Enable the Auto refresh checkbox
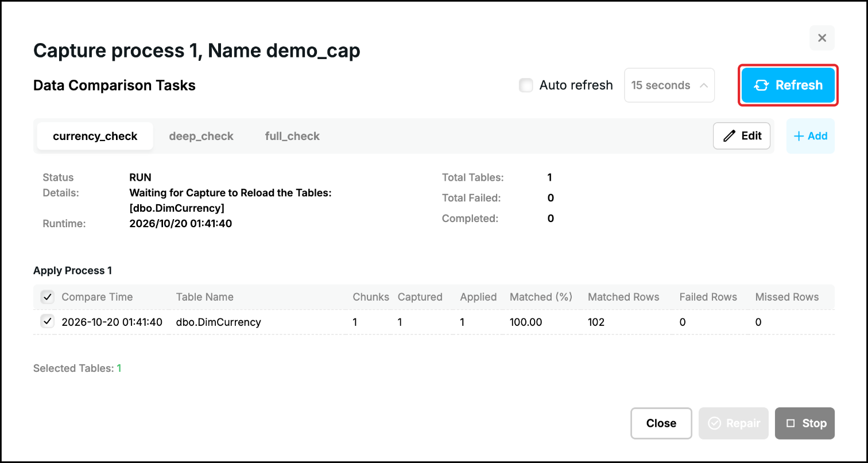 pyautogui.click(x=526, y=85)
